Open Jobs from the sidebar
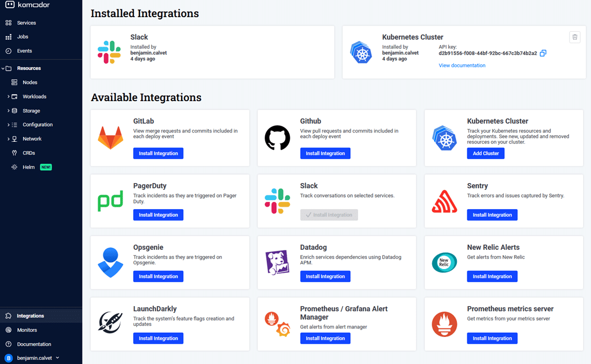591x364 pixels. (x=22, y=37)
